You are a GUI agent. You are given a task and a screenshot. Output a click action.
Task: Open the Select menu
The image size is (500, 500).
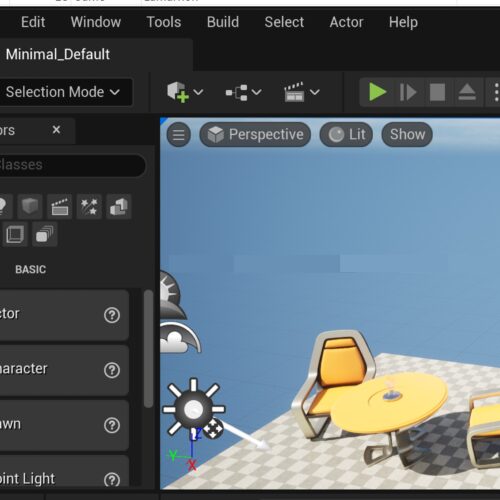click(284, 22)
